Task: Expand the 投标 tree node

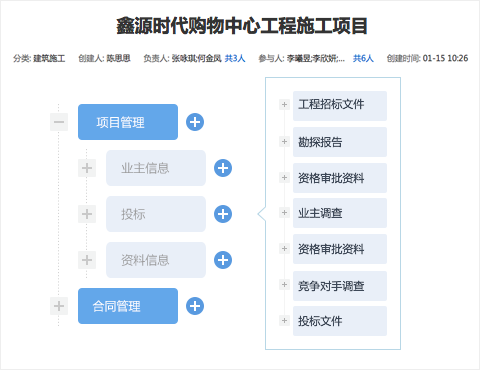Action: [x=87, y=214]
